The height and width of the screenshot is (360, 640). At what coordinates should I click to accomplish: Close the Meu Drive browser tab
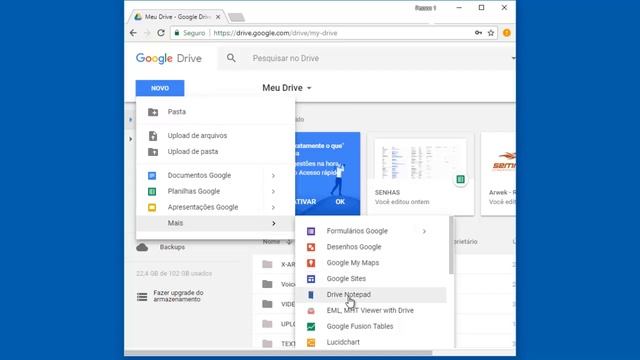coord(218,17)
